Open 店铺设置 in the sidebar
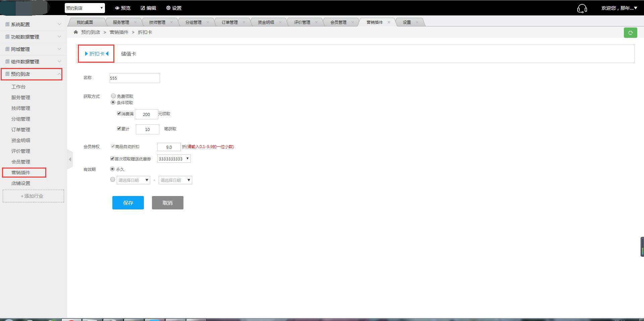Viewport: 644px width, 321px height. click(x=21, y=183)
